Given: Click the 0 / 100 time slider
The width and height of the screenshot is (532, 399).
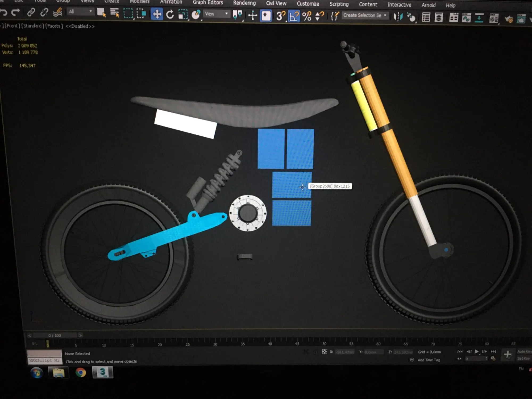Looking at the screenshot, I should 55,335.
